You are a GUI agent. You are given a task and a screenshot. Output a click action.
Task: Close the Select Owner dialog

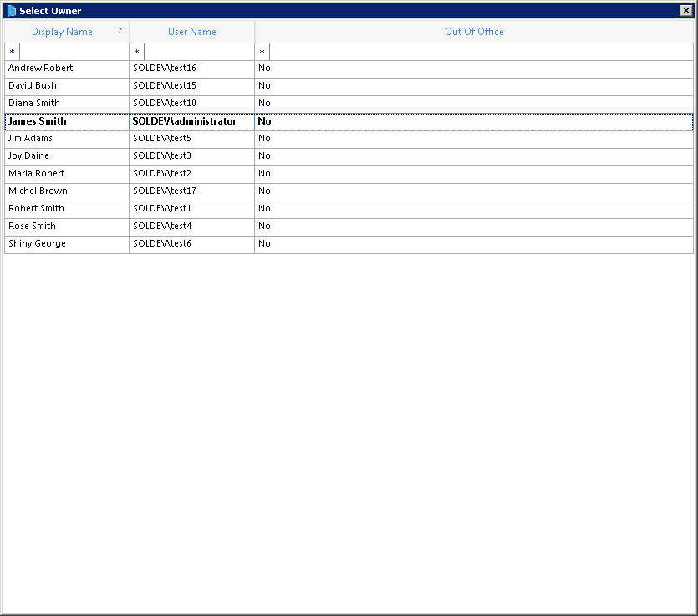tap(686, 11)
